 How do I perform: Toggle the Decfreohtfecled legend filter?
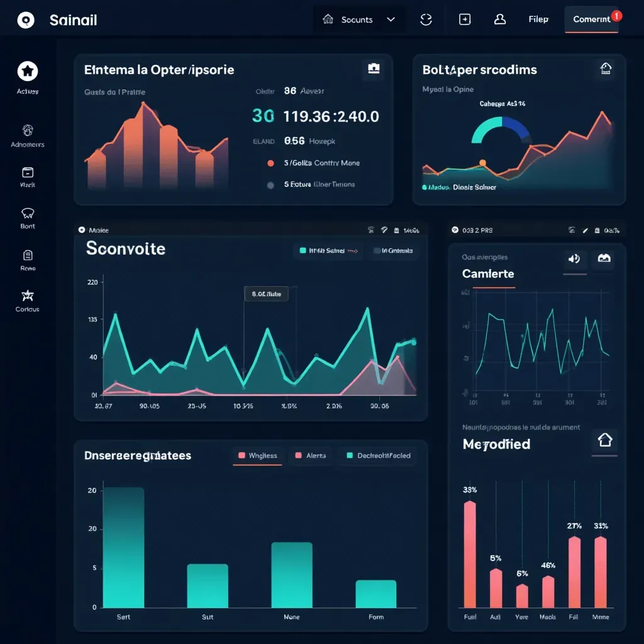(x=378, y=455)
